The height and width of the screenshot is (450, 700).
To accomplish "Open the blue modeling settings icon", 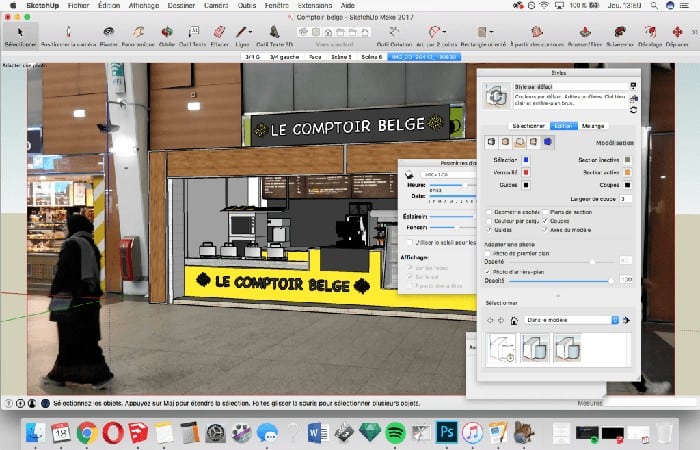I will pos(547,142).
